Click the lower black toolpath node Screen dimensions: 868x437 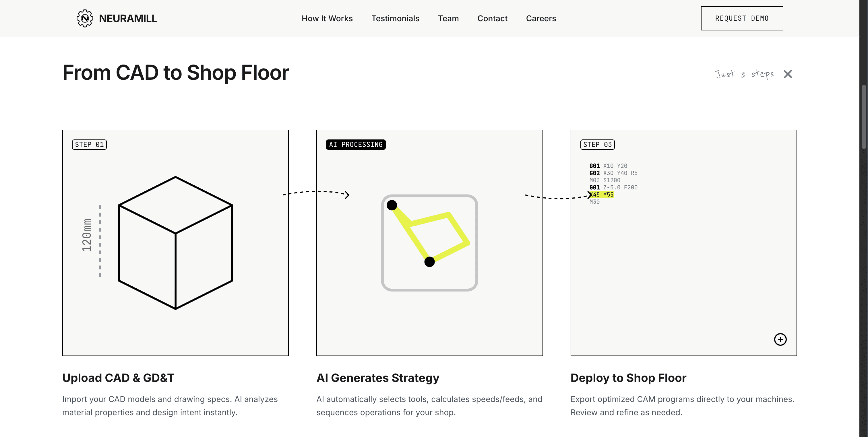coord(429,262)
